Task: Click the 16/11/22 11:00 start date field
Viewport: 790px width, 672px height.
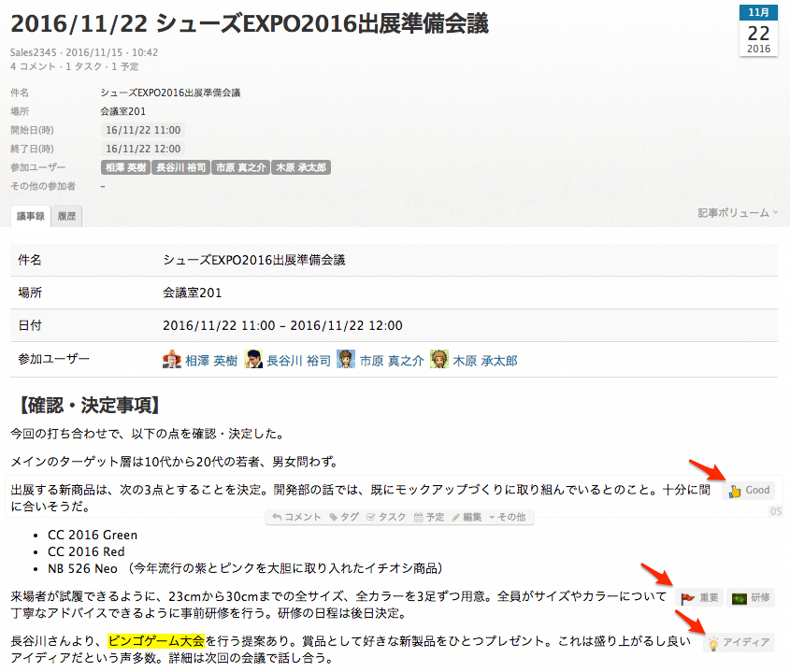Action: [143, 131]
